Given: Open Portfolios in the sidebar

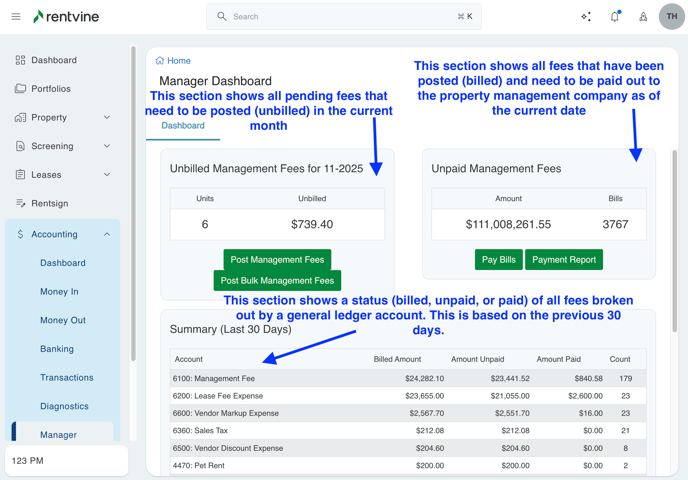Looking at the screenshot, I should click(x=50, y=89).
